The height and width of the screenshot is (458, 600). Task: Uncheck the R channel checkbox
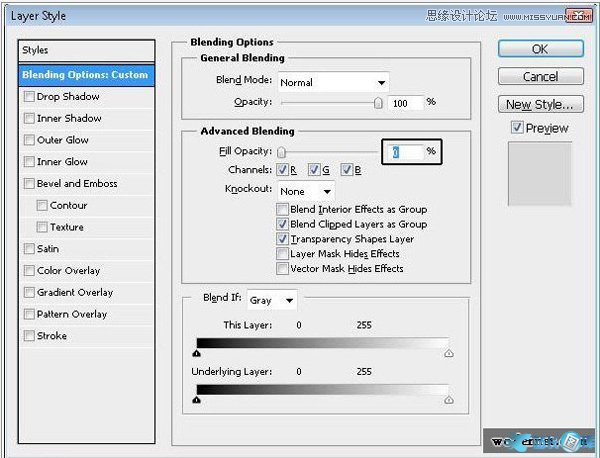point(282,170)
